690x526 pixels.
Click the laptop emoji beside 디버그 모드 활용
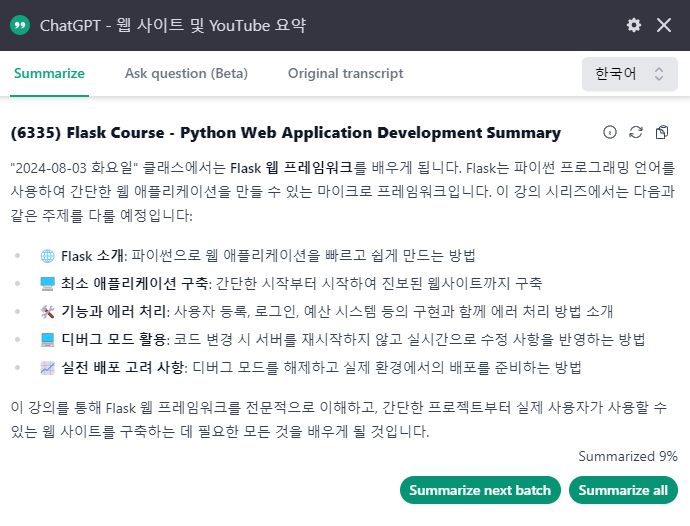[x=47, y=339]
